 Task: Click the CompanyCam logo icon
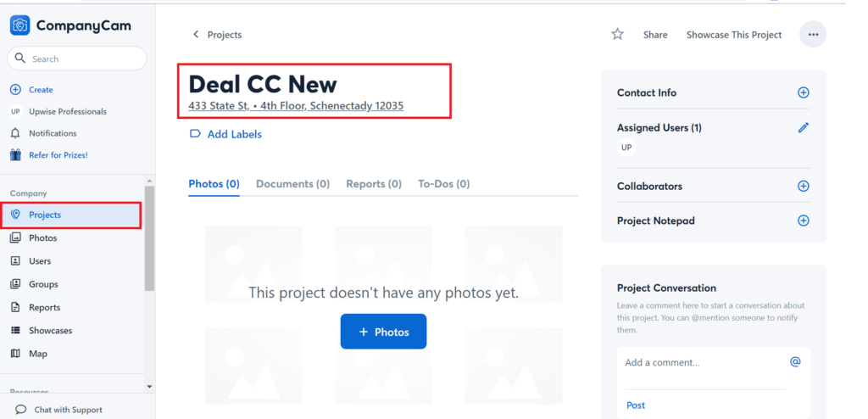20,25
